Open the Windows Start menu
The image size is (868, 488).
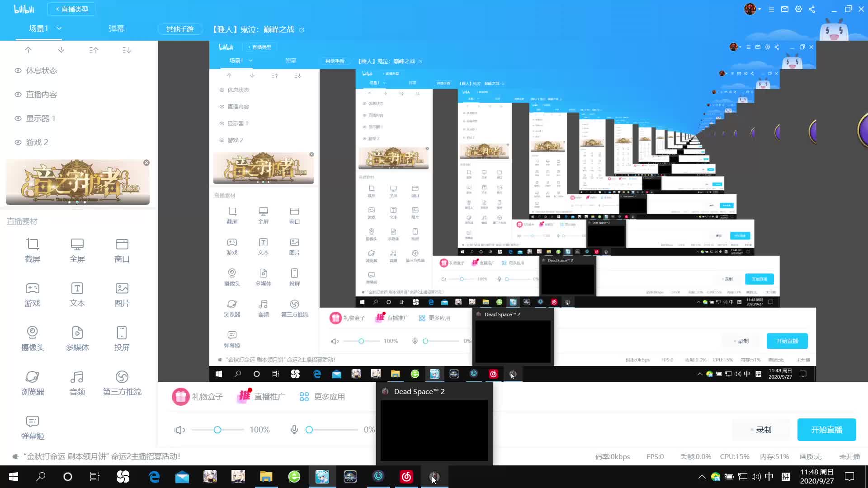(14, 477)
